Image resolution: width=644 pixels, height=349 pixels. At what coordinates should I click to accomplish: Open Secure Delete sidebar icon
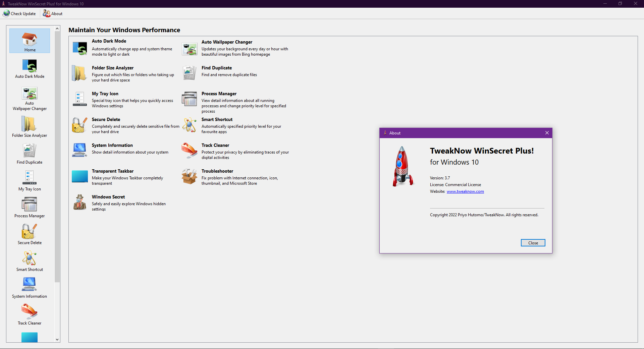click(30, 234)
